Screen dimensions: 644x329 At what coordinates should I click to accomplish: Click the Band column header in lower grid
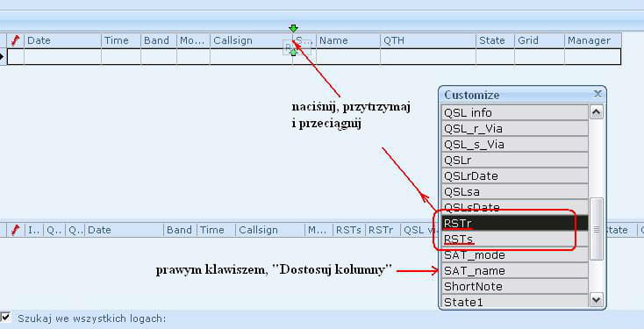pos(181,230)
